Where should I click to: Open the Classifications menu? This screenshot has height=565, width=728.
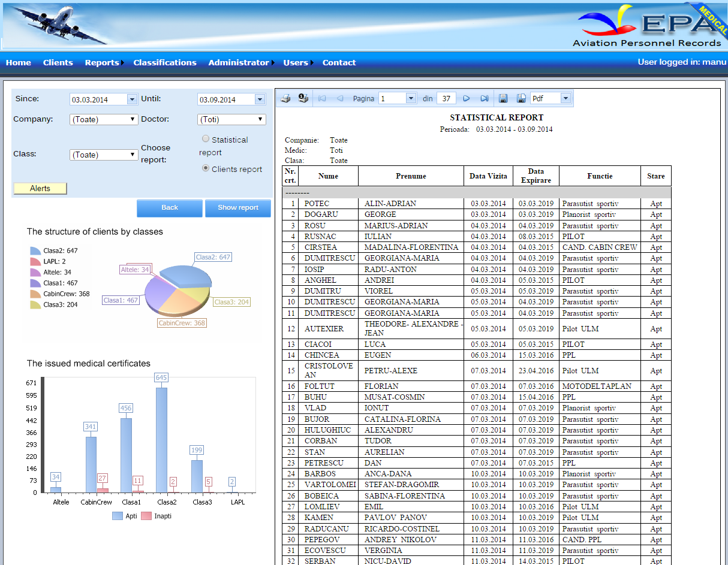pyautogui.click(x=165, y=62)
